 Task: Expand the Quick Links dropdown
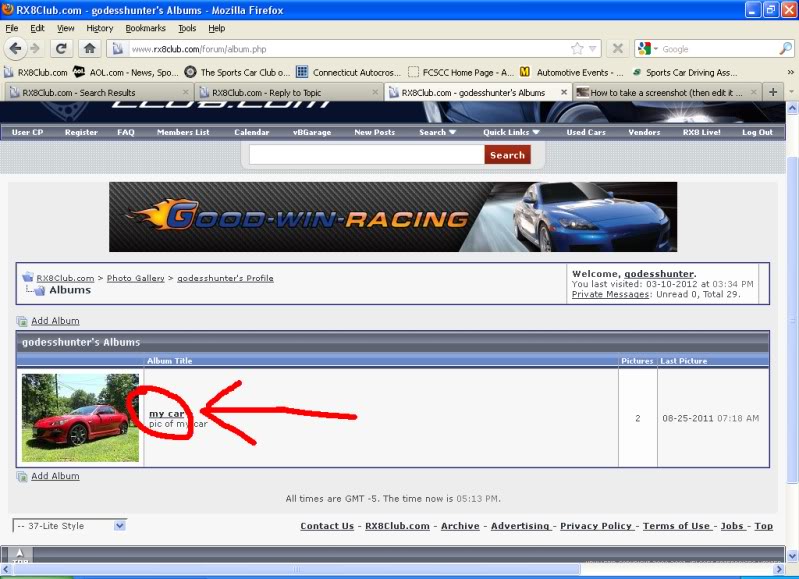pos(511,132)
